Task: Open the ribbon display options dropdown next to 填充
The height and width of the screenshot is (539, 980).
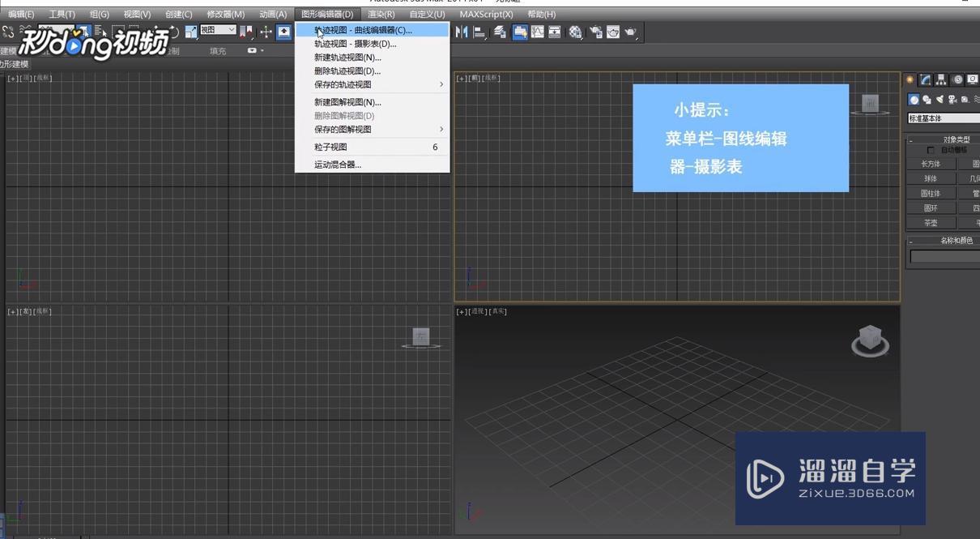Action: click(x=255, y=50)
